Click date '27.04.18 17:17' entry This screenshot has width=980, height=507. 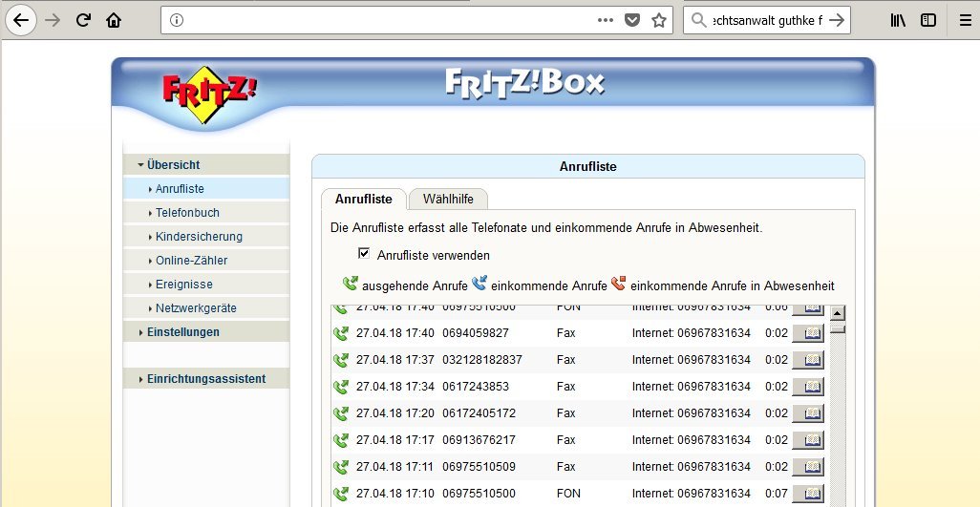(395, 440)
